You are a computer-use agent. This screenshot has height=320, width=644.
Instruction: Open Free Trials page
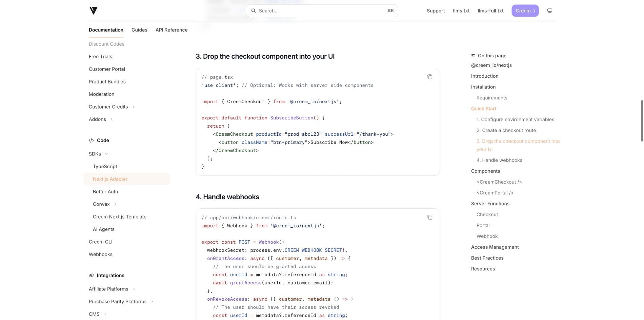[x=100, y=57]
